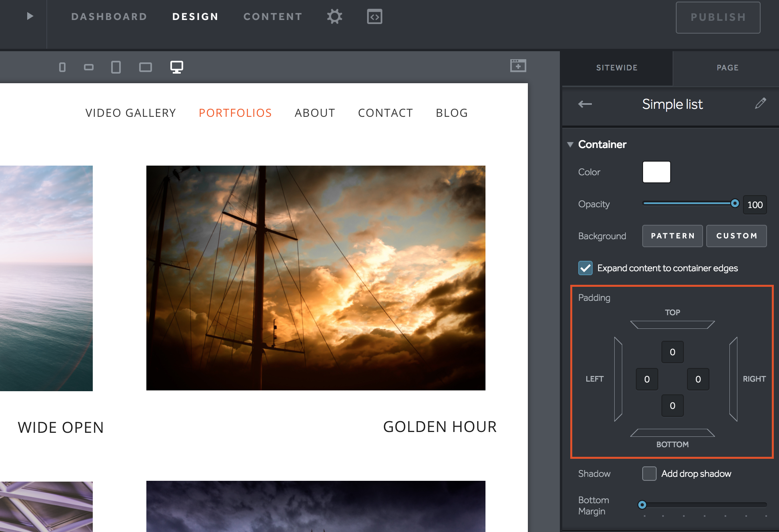Click the top padding value field
Image resolution: width=779 pixels, height=532 pixels.
tap(672, 352)
